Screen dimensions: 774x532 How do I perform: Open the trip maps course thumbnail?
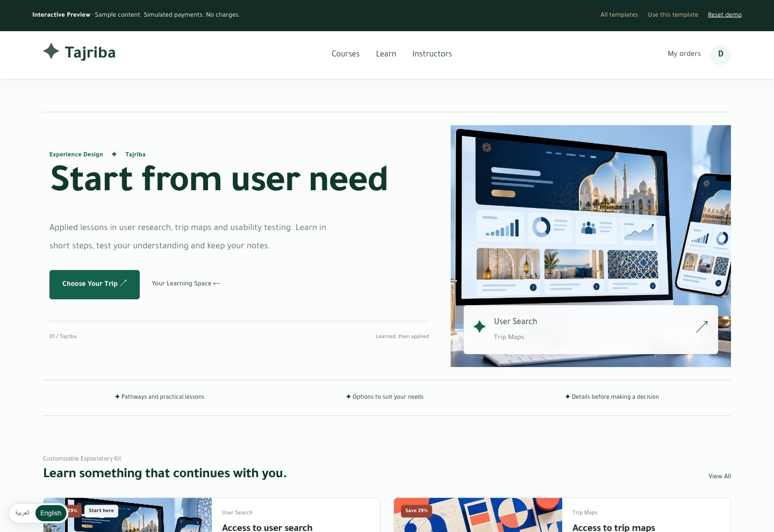(478, 515)
